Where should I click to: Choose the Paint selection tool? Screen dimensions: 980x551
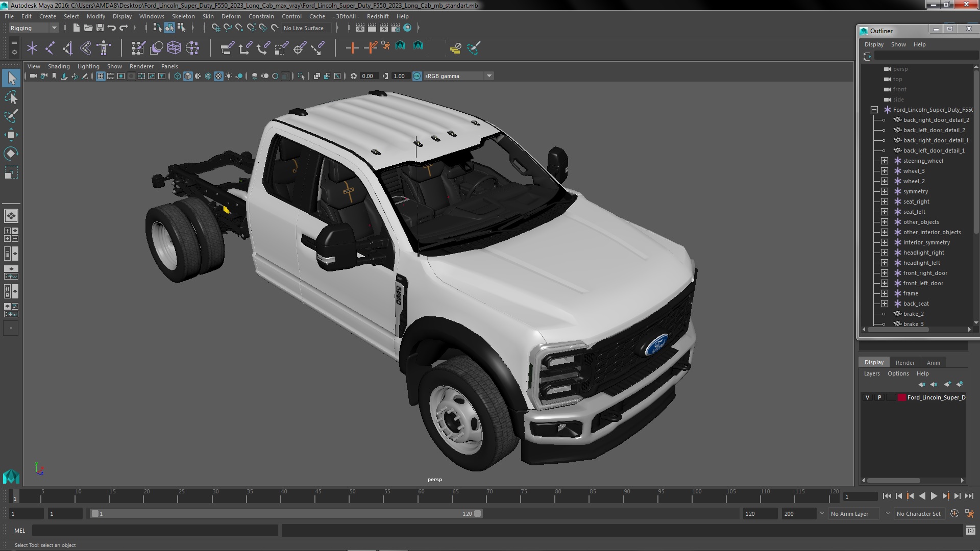tap(11, 116)
